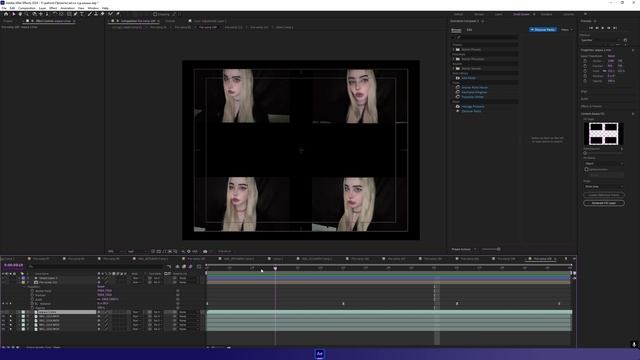Select the Type text tool
The width and height of the screenshot is (640, 360).
click(82, 14)
